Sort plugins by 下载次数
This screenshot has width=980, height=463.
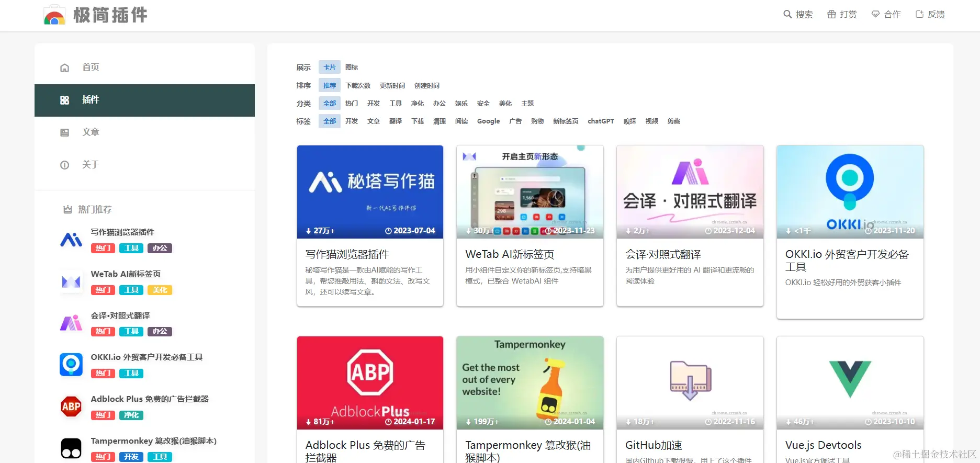pyautogui.click(x=358, y=85)
